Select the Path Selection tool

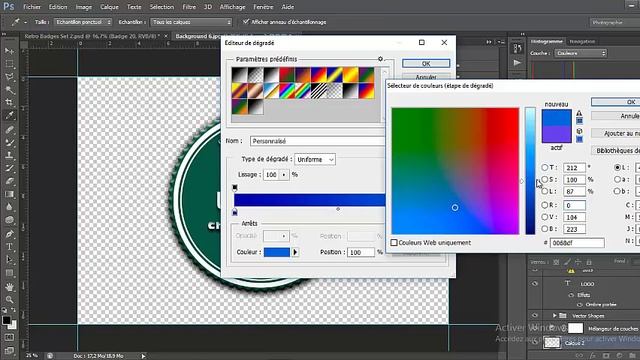(x=9, y=260)
